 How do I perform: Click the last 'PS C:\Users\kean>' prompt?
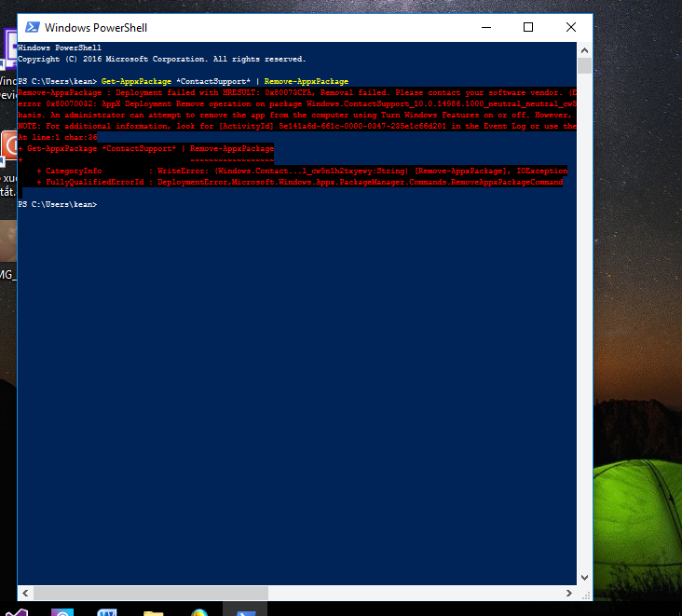coord(58,204)
